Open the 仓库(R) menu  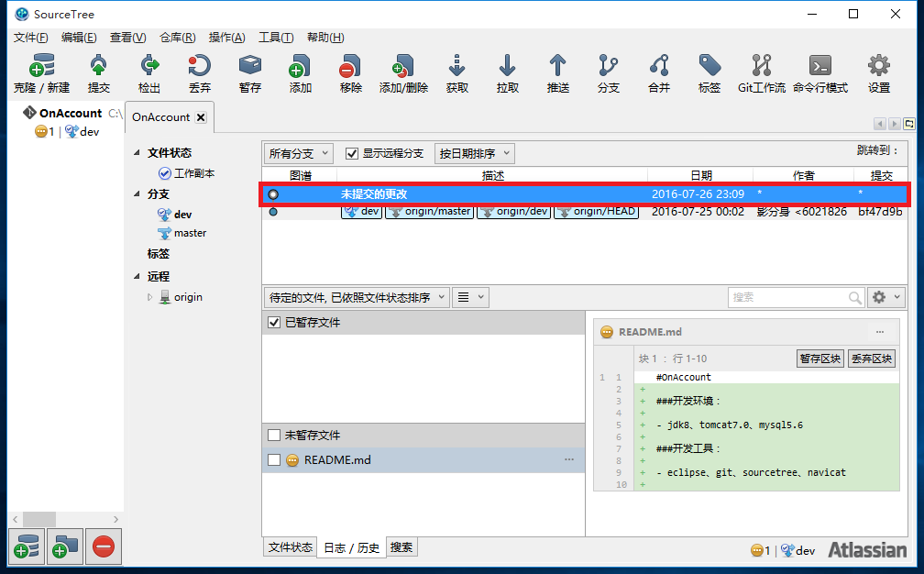pyautogui.click(x=178, y=37)
